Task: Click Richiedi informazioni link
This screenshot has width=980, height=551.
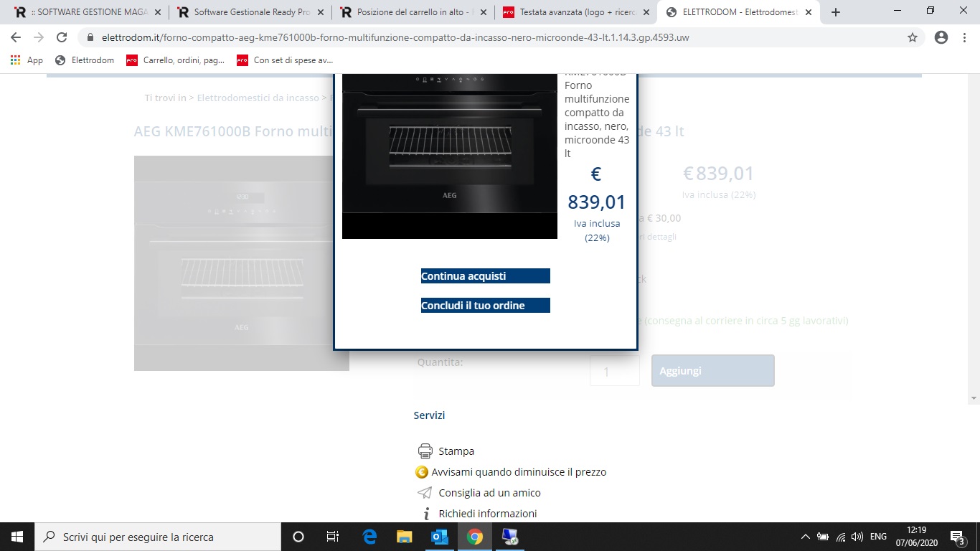Action: tap(488, 514)
